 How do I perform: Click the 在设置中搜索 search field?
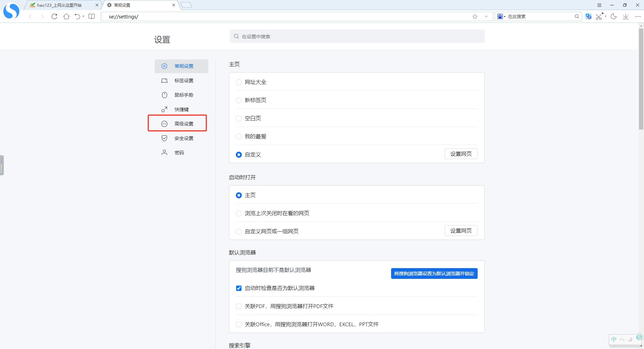(357, 36)
